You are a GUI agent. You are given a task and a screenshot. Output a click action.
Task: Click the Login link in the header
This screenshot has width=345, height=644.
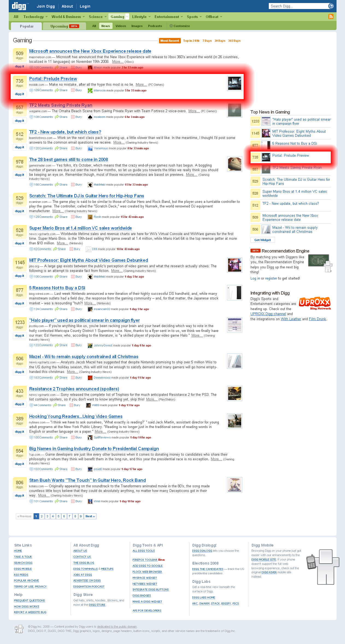(x=85, y=6)
